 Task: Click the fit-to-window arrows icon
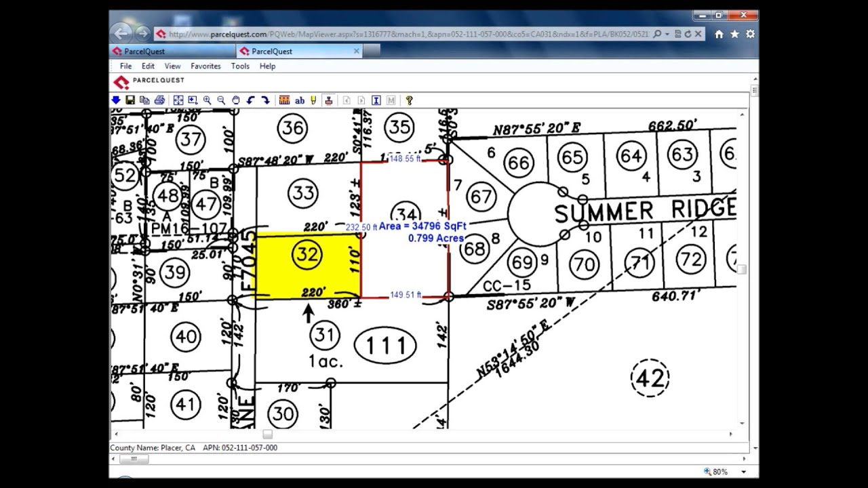tap(178, 100)
